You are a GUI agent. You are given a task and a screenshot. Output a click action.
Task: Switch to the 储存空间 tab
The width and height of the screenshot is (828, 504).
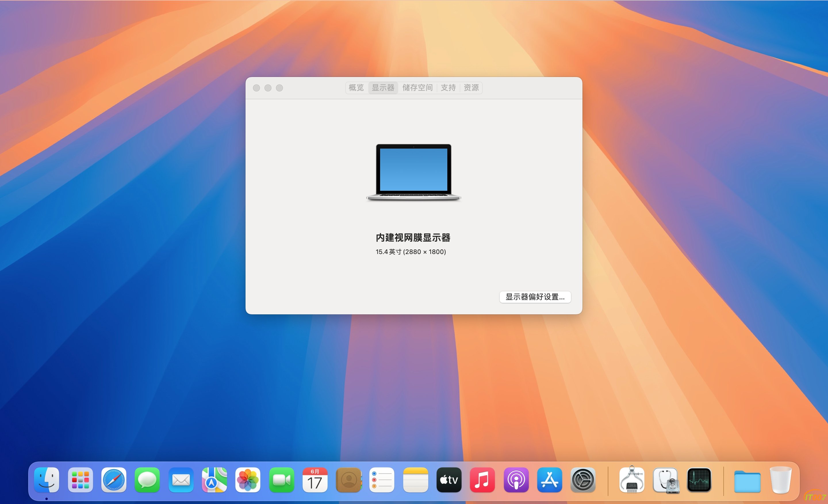click(417, 88)
